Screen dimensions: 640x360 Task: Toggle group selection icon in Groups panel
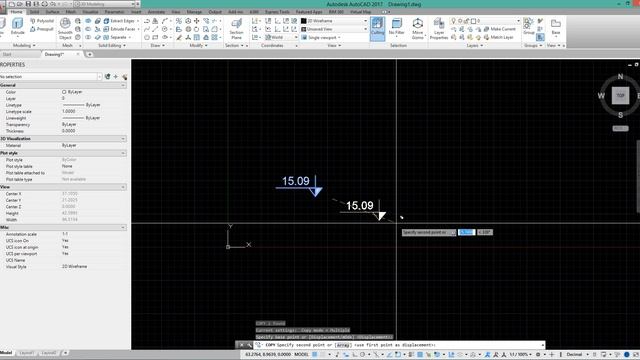point(540,37)
